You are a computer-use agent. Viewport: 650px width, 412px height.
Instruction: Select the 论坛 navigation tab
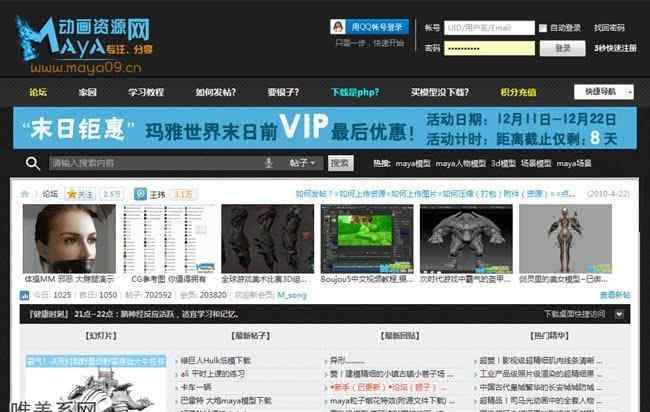tap(38, 92)
